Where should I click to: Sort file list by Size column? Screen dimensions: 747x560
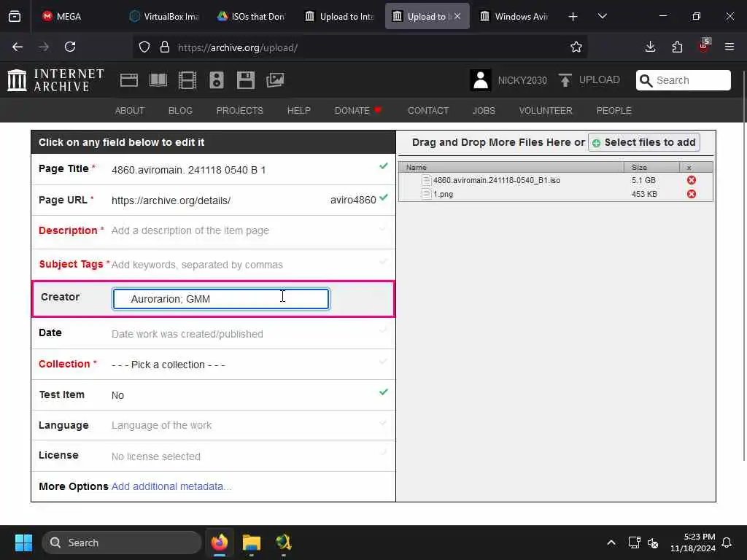click(651, 167)
